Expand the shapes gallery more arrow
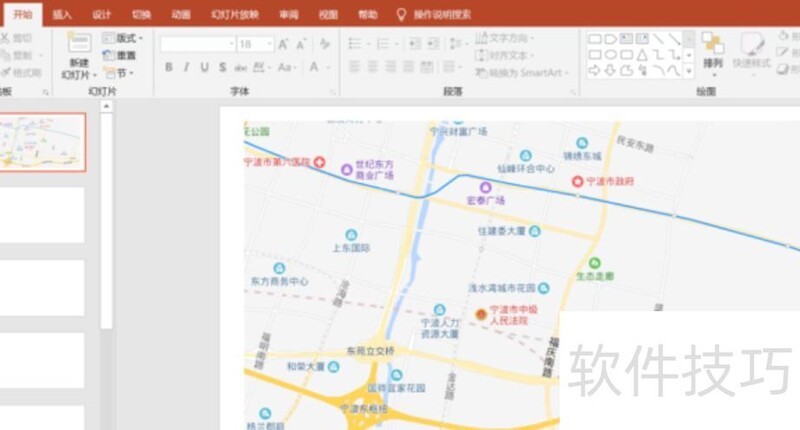800x430 pixels. (x=689, y=71)
